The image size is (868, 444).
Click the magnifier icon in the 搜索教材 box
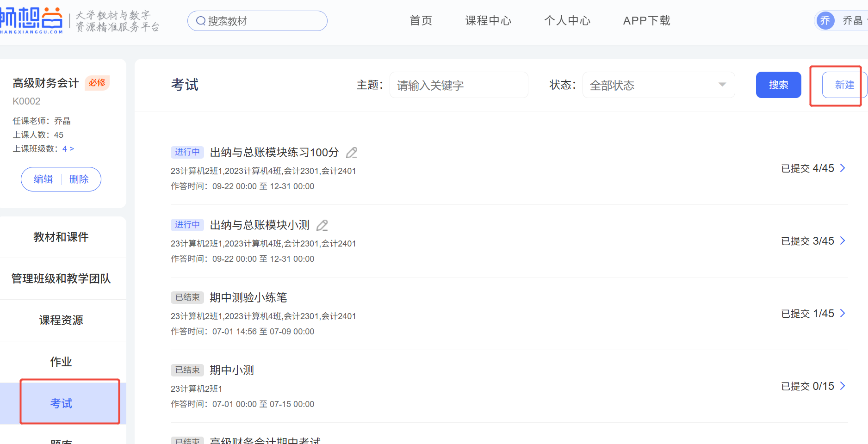201,21
